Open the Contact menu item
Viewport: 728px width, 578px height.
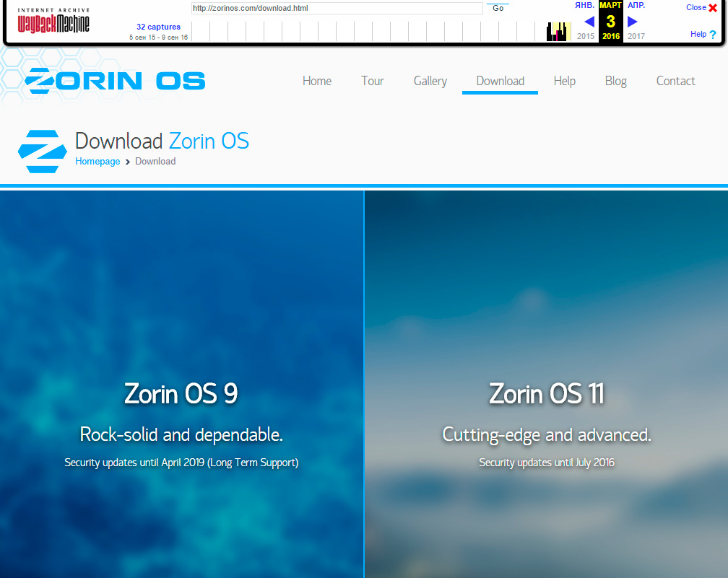coord(675,81)
